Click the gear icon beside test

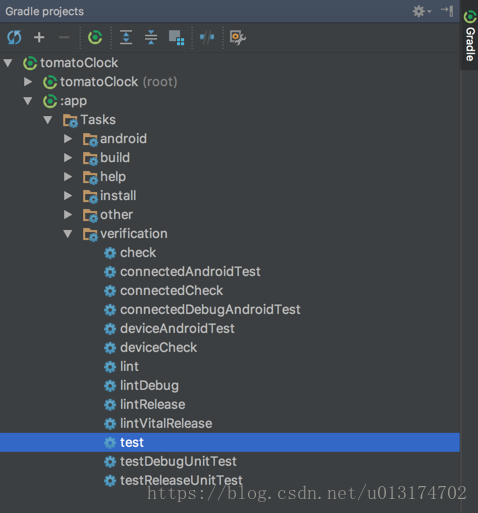pyautogui.click(x=110, y=443)
